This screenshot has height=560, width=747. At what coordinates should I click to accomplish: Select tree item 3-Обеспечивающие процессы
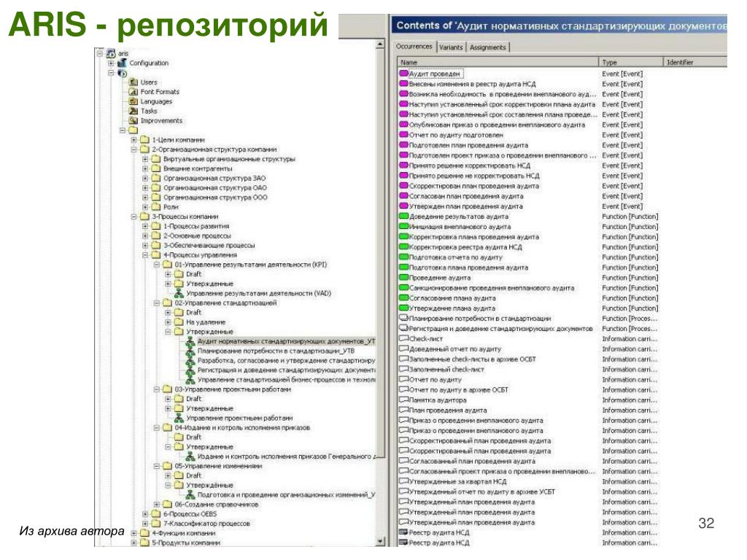point(209,245)
